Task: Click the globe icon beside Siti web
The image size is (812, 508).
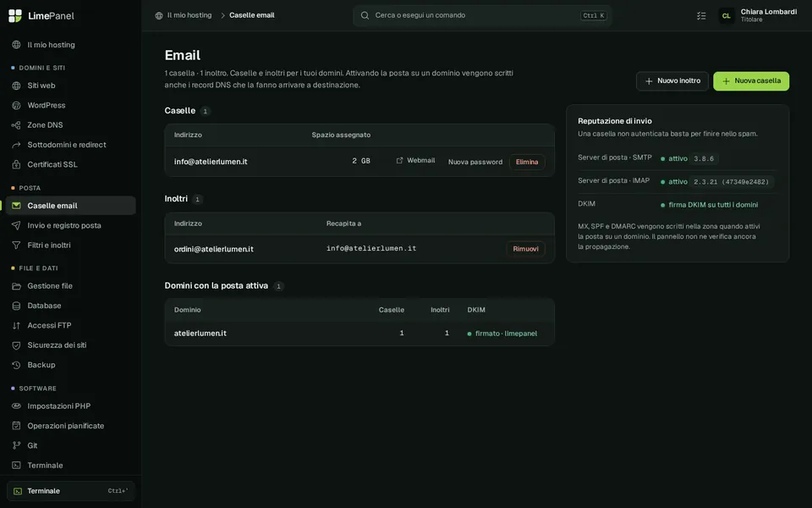Action: click(x=16, y=86)
